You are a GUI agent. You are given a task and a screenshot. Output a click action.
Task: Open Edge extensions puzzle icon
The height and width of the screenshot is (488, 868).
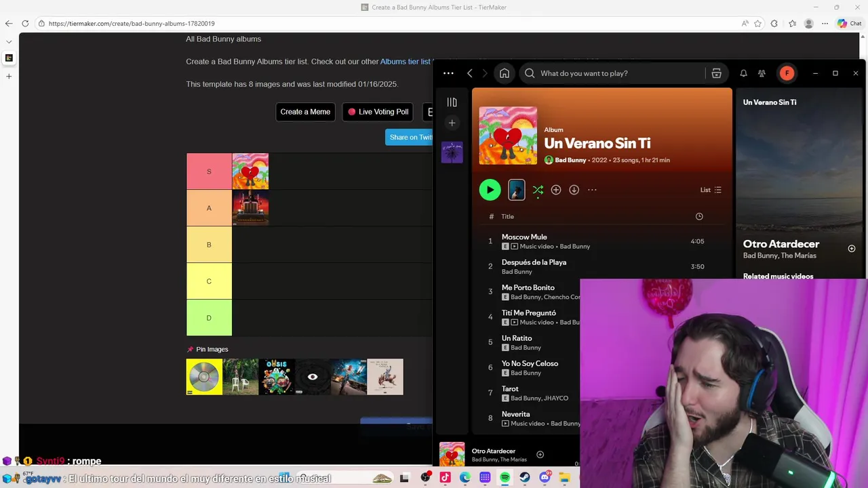[x=775, y=23]
